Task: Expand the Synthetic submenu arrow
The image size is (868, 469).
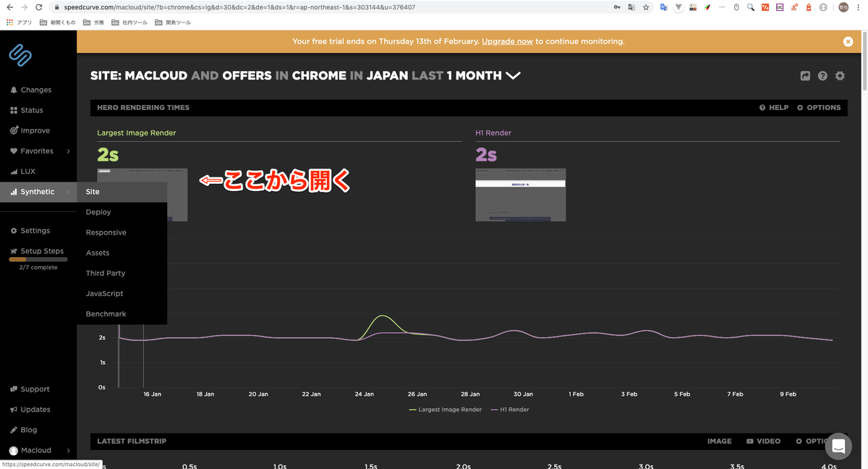Action: [x=69, y=192]
